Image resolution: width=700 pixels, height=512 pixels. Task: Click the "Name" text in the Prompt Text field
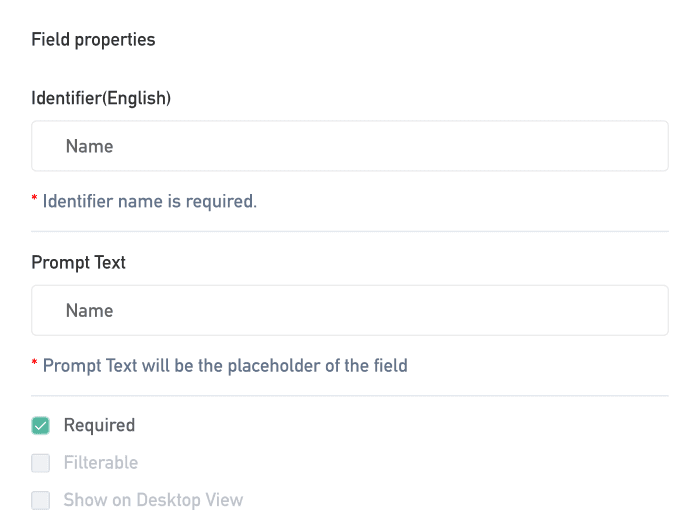click(89, 310)
